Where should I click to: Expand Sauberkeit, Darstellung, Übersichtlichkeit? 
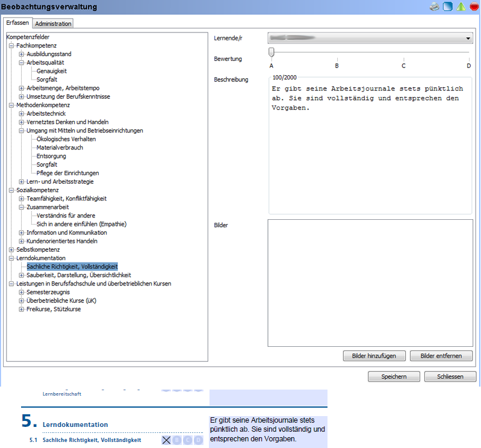(x=21, y=275)
